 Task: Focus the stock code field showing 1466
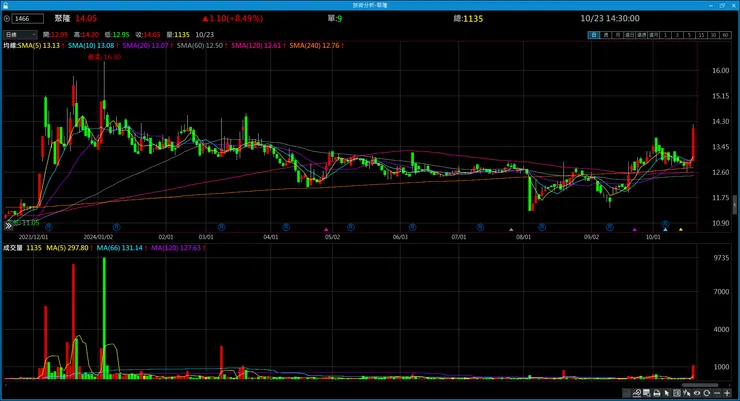pos(28,19)
